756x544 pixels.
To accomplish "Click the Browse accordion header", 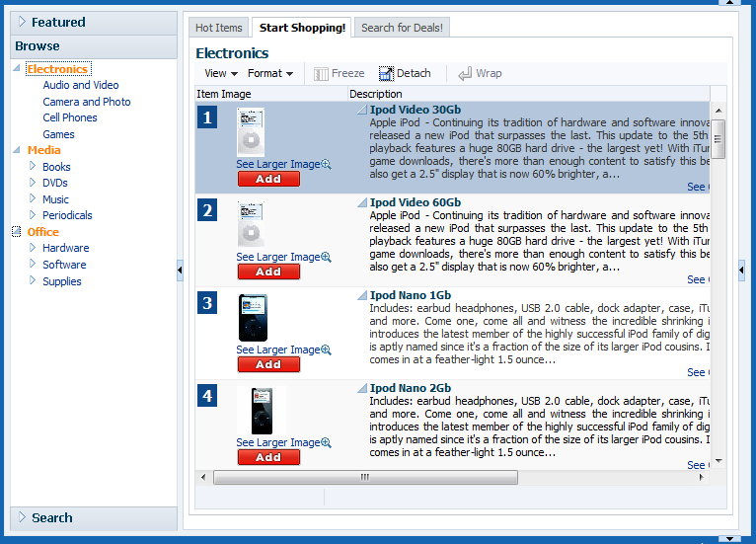I will (x=94, y=46).
